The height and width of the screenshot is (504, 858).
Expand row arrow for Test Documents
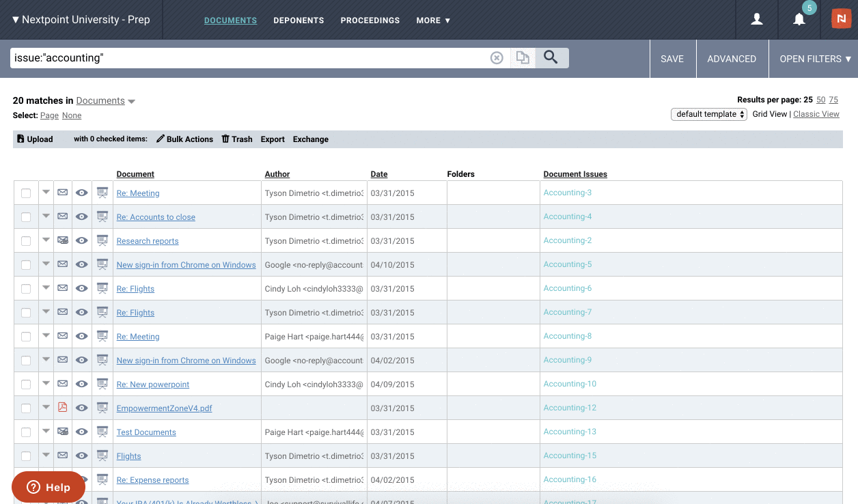[x=46, y=431]
